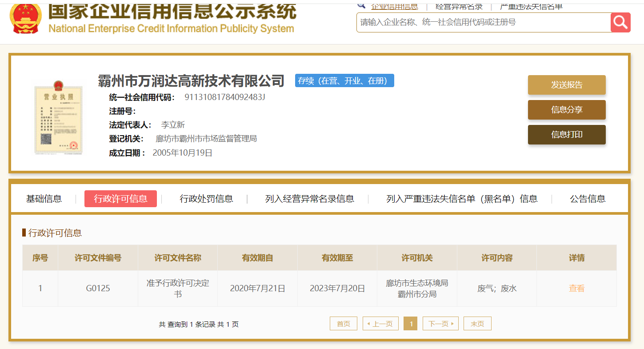Click the 企业信用信息 link at top
The width and height of the screenshot is (644, 349).
coord(394,6)
